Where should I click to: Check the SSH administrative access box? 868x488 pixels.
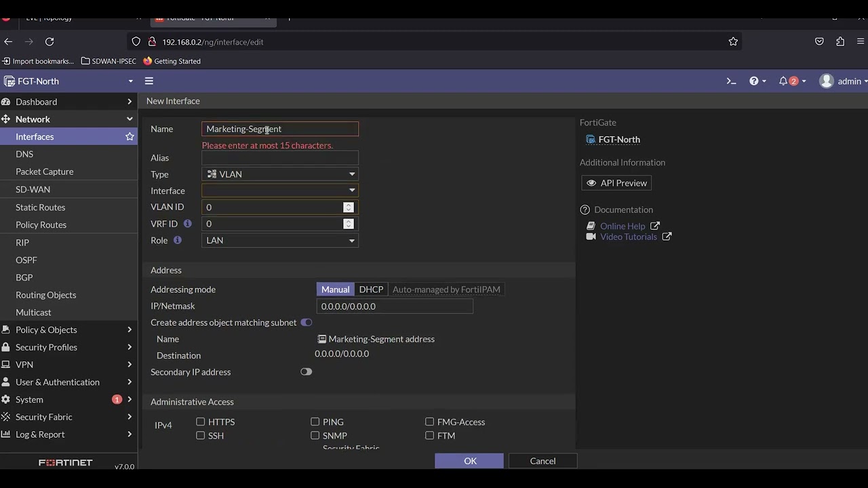(201, 436)
